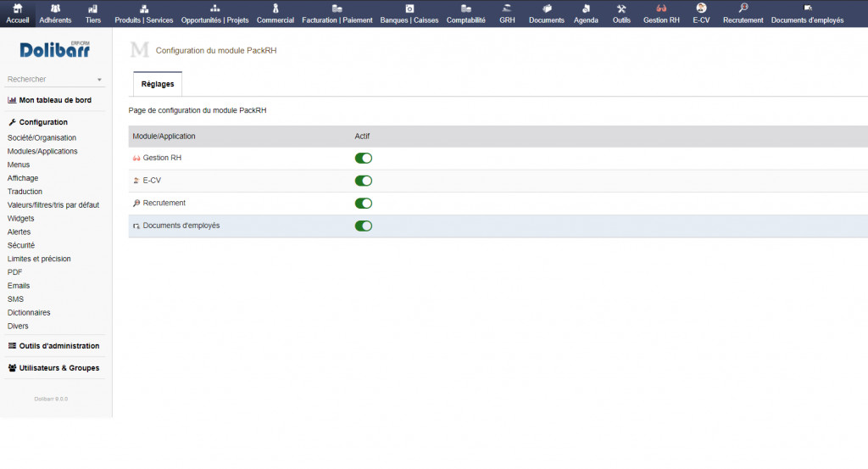The width and height of the screenshot is (868, 469).
Task: Open the Comptabilité module icon
Action: tap(466, 8)
